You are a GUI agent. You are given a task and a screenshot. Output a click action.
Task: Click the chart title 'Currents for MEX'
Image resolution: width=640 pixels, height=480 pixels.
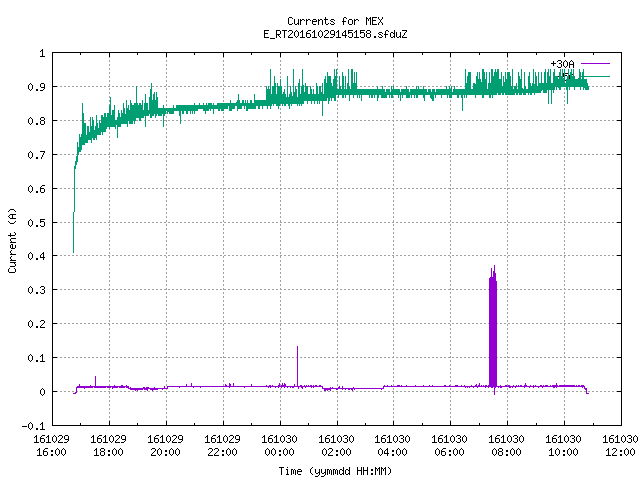tap(335, 21)
